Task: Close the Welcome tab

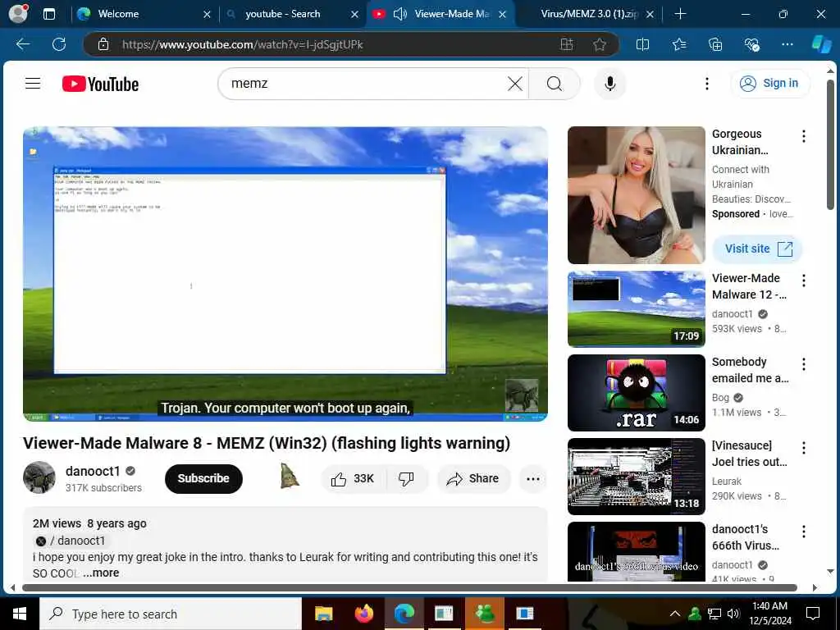Action: (207, 15)
